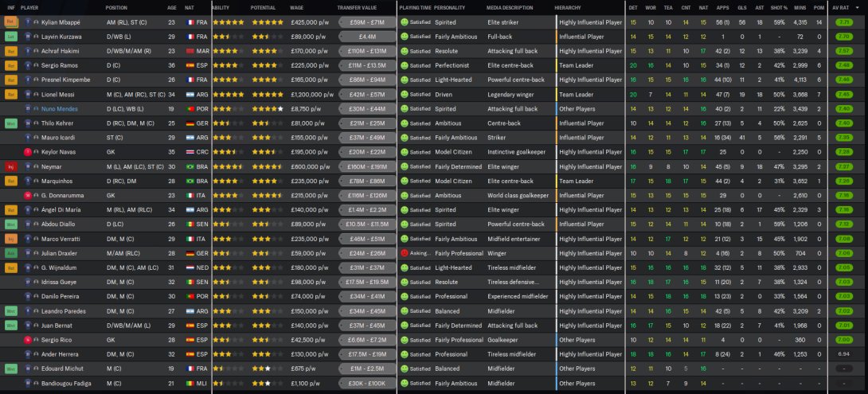The width and height of the screenshot is (868, 394).
Task: Sort by the POSITION column header
Action: tap(116, 8)
